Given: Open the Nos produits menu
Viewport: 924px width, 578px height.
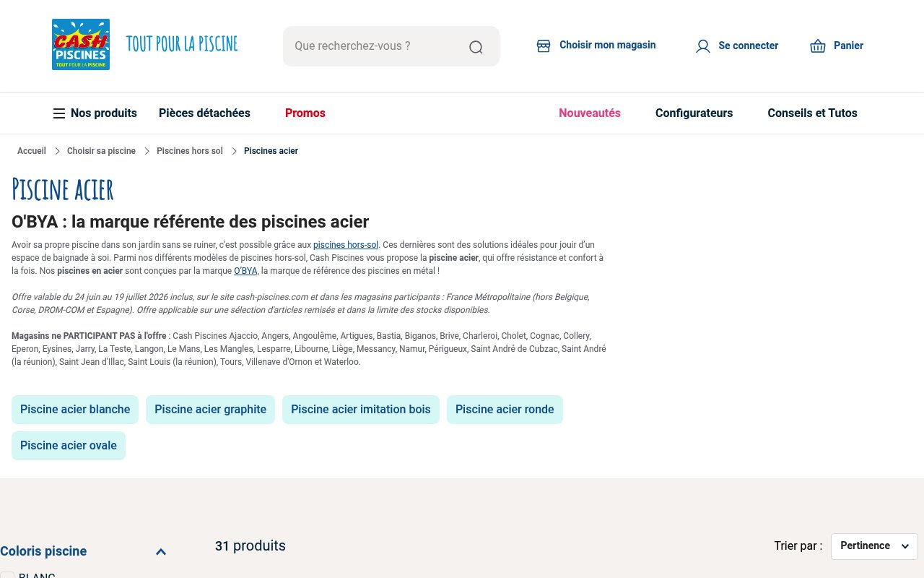Looking at the screenshot, I should point(103,113).
